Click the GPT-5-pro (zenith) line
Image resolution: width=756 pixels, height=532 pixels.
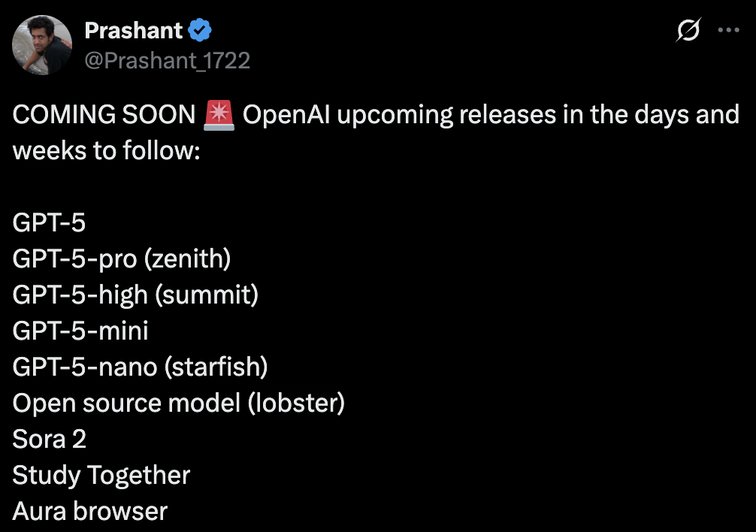tap(122, 259)
